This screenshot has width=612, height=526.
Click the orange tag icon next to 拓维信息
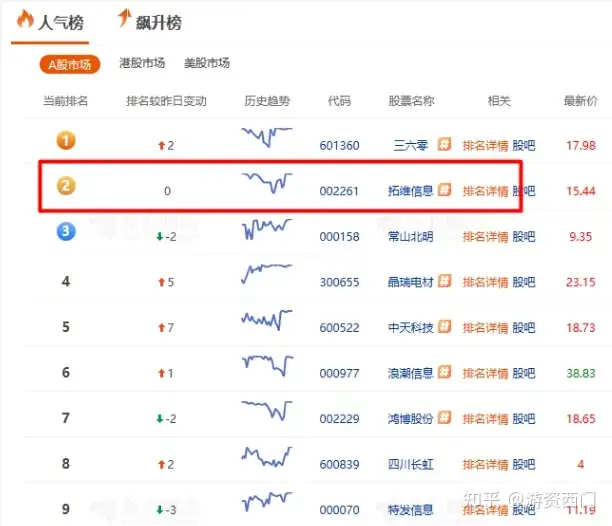444,190
